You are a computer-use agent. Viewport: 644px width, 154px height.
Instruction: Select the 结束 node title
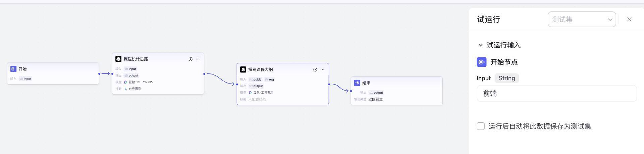tap(366, 83)
